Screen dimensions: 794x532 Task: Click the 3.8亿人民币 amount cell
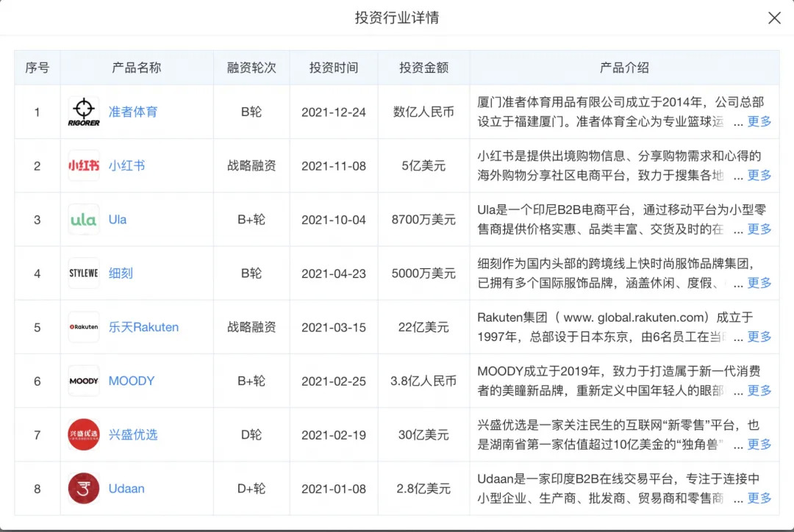(424, 381)
